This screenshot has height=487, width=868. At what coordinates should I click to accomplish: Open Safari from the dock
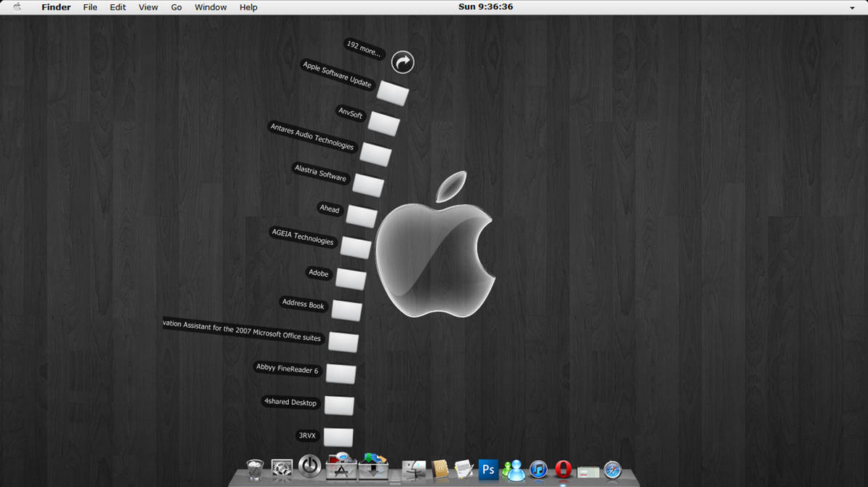pyautogui.click(x=611, y=470)
